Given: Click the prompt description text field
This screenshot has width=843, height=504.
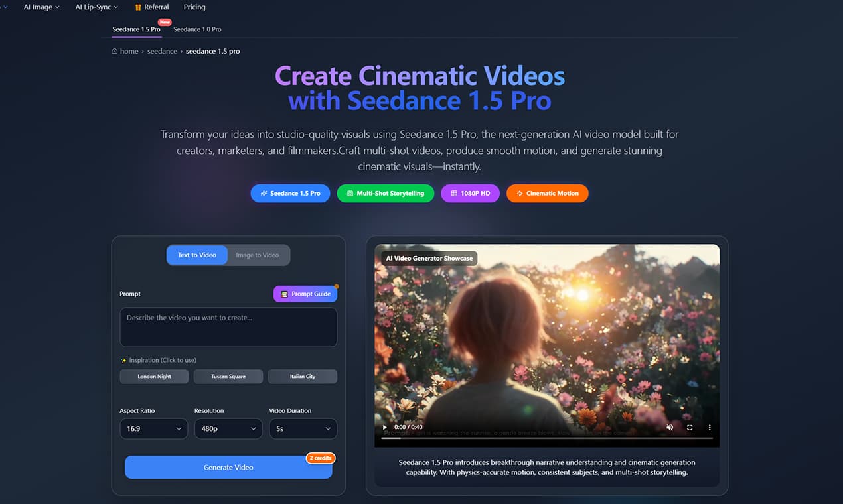Looking at the screenshot, I should pos(228,326).
